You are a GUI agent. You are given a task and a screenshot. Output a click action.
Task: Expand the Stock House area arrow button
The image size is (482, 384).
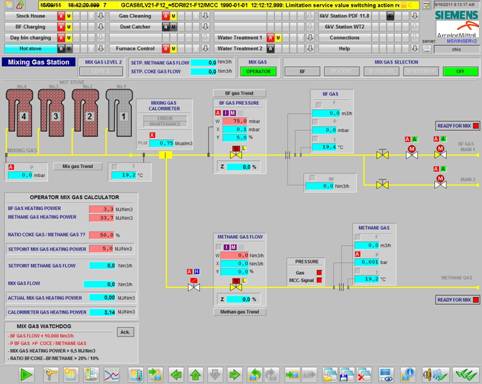(100, 16)
